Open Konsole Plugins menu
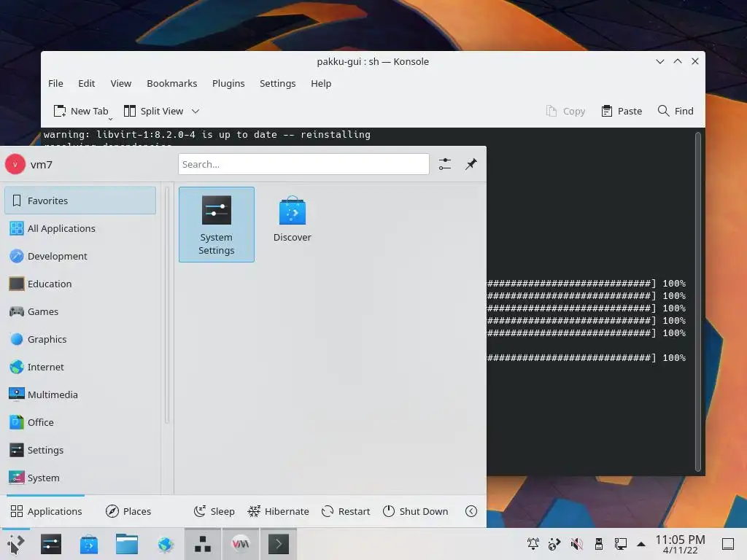This screenshot has width=747, height=560. (x=228, y=83)
